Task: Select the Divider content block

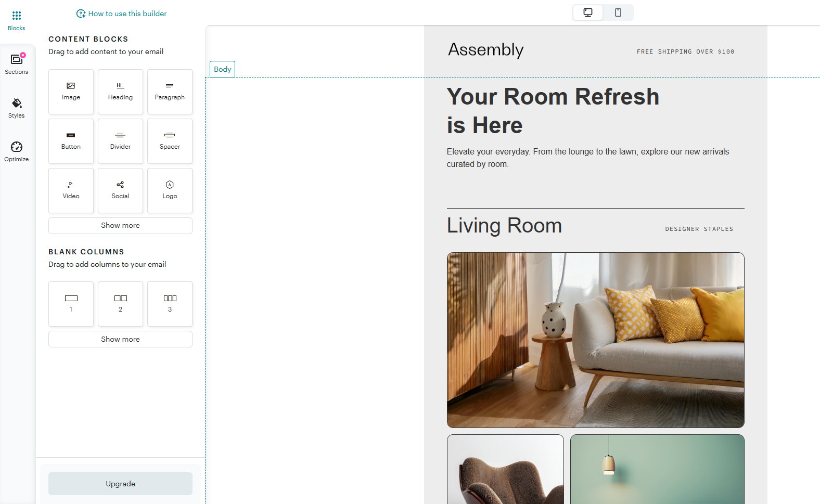Action: click(120, 141)
